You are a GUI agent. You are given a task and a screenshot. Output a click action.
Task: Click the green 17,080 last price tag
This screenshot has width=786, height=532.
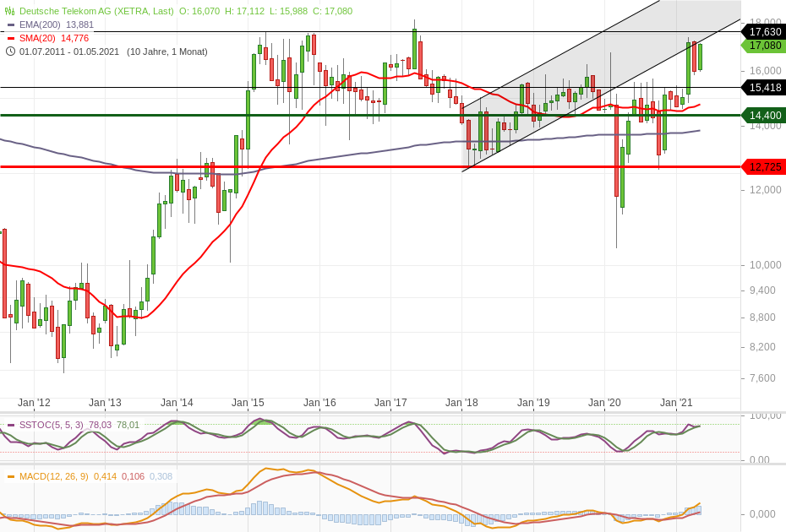click(763, 45)
